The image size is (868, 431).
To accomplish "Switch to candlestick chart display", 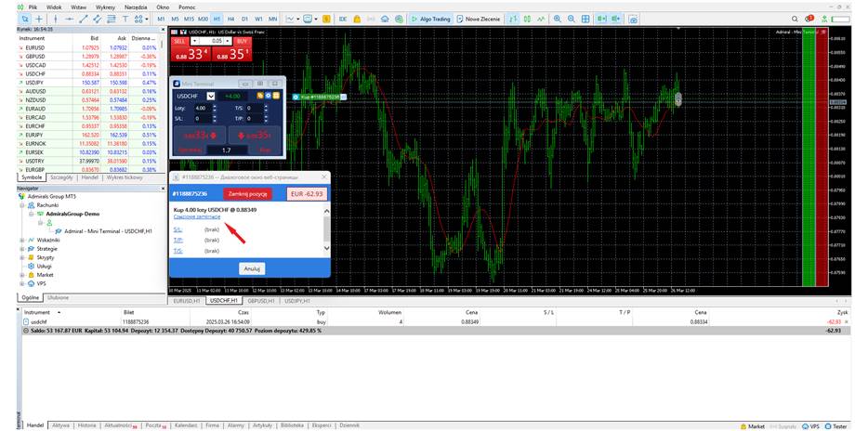I will pos(527,19).
